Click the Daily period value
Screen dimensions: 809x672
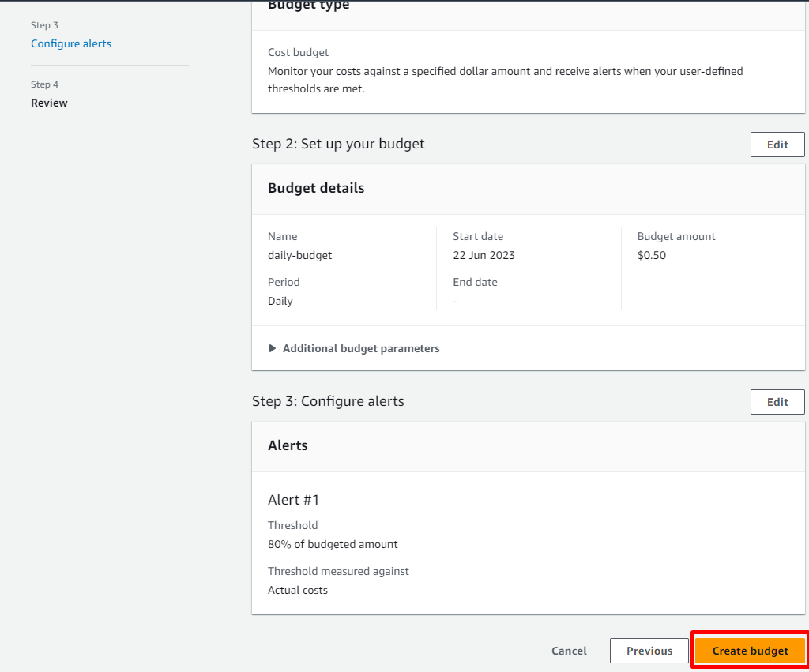click(280, 301)
